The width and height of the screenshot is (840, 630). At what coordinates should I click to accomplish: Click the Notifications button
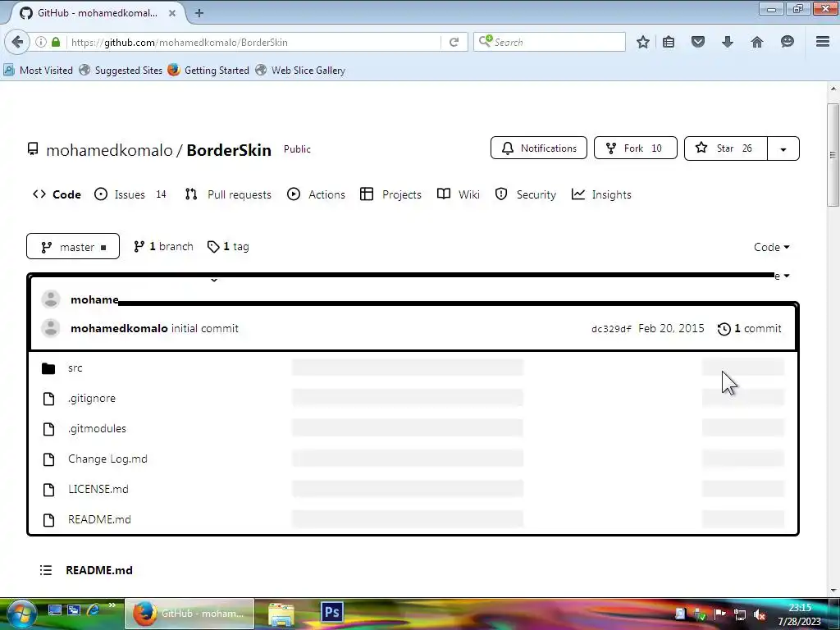[539, 148]
